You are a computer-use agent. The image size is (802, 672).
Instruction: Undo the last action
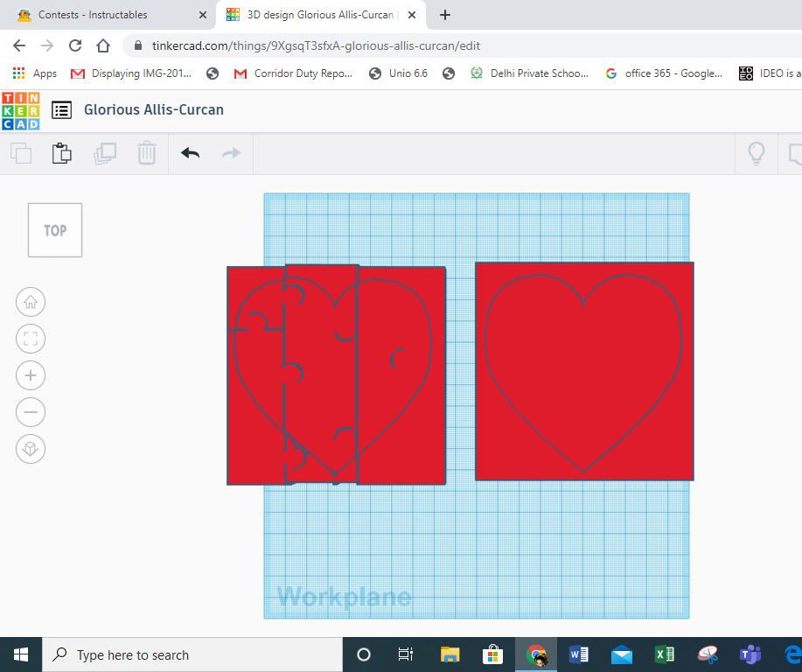point(190,153)
